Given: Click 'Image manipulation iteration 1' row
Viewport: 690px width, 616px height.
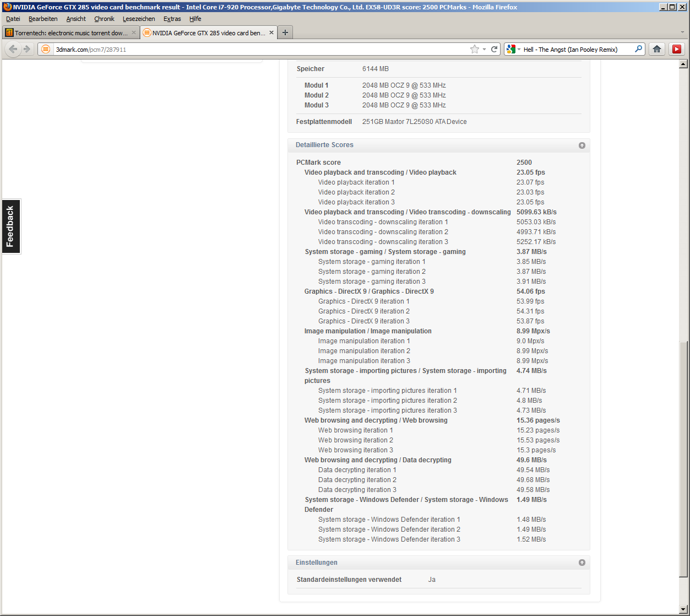Looking at the screenshot, I should [431, 341].
